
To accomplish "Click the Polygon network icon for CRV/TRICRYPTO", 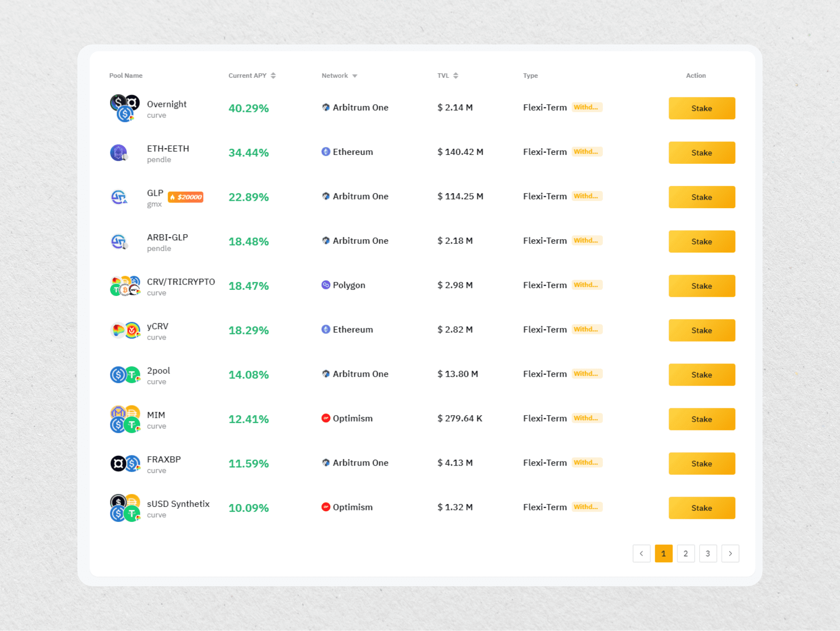I will click(325, 285).
